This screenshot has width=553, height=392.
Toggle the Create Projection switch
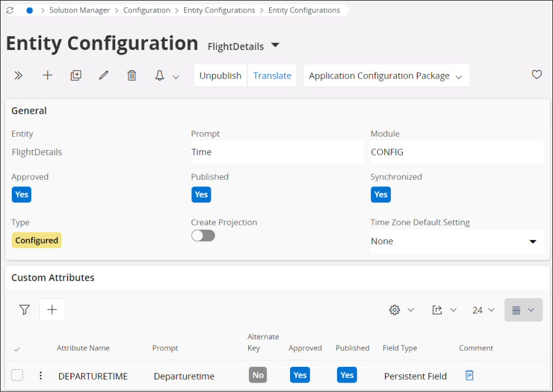(x=203, y=235)
